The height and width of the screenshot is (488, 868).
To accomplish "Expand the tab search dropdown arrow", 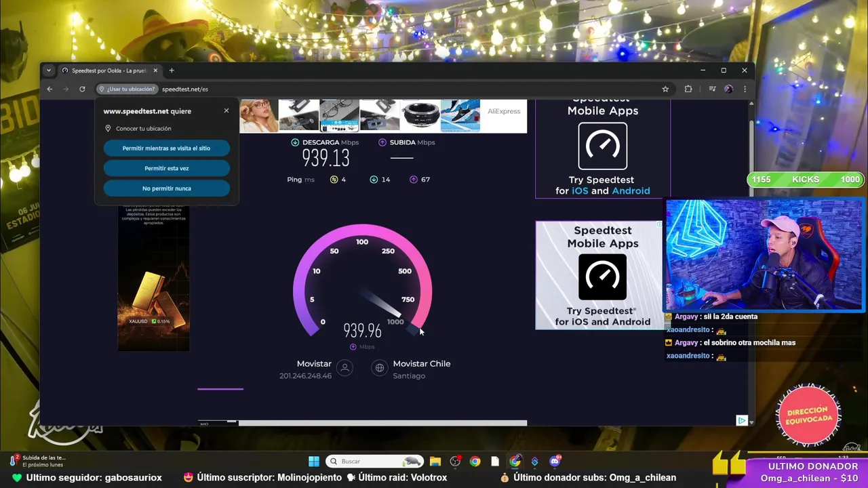I will tap(48, 70).
